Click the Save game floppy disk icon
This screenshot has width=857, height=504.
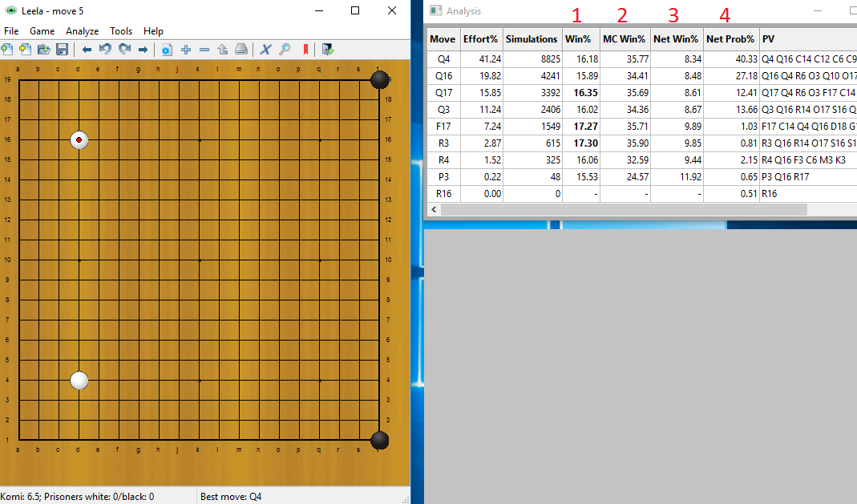(x=62, y=50)
